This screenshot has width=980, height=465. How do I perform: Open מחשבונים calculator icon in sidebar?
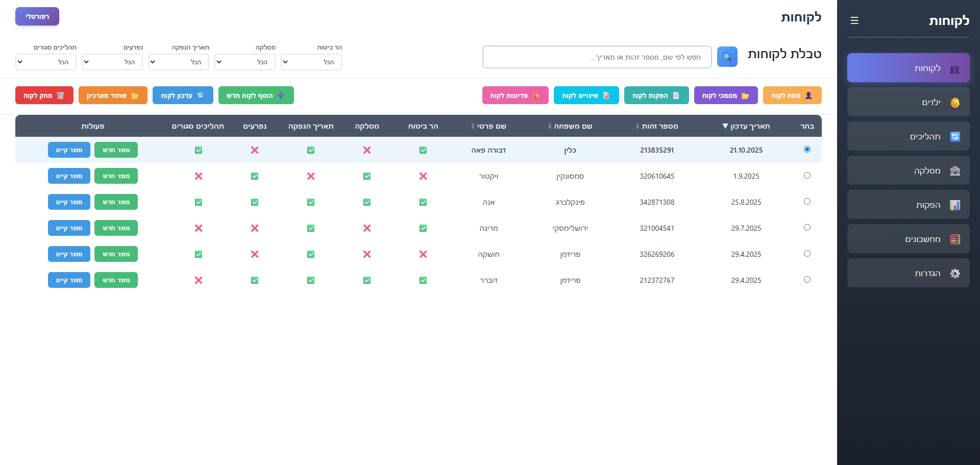(x=955, y=239)
